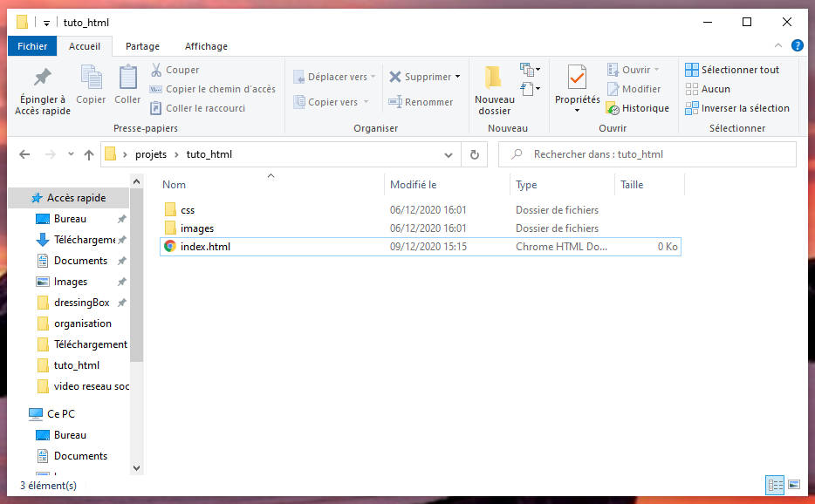Go back with the left arrow

point(24,154)
